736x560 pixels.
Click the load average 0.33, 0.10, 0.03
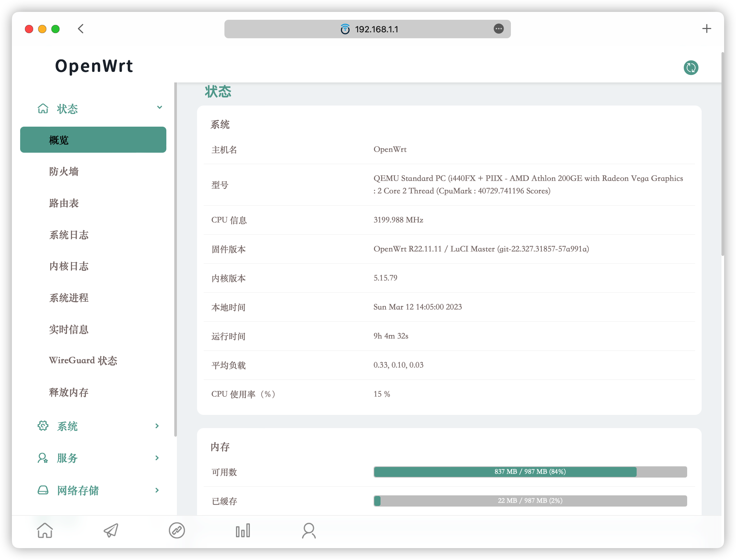click(x=398, y=365)
